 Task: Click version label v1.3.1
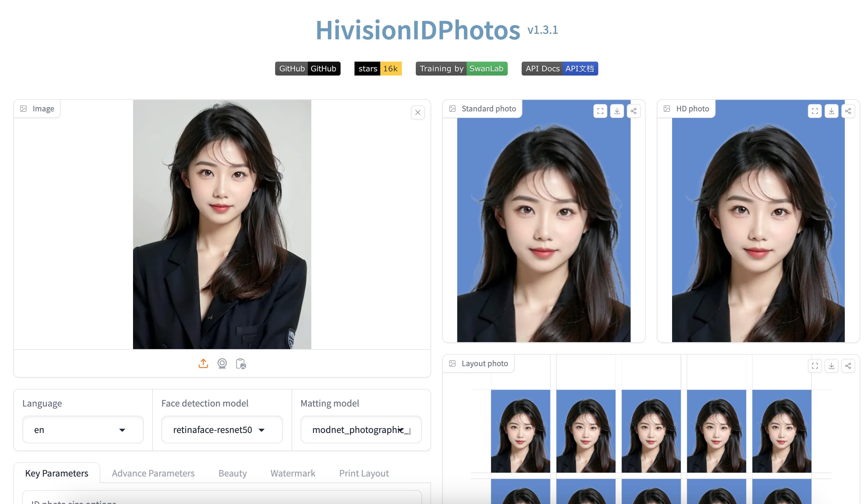543,30
